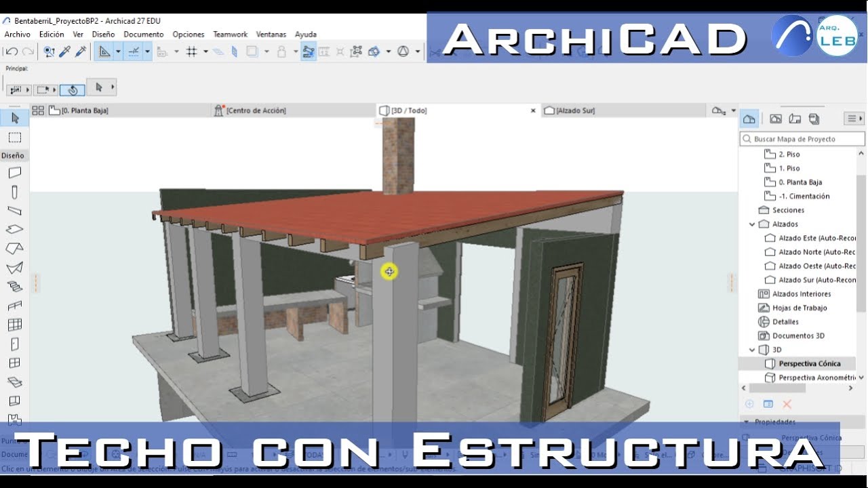Toggle the Snap Guides icon
This screenshot has height=488, width=868.
click(134, 52)
